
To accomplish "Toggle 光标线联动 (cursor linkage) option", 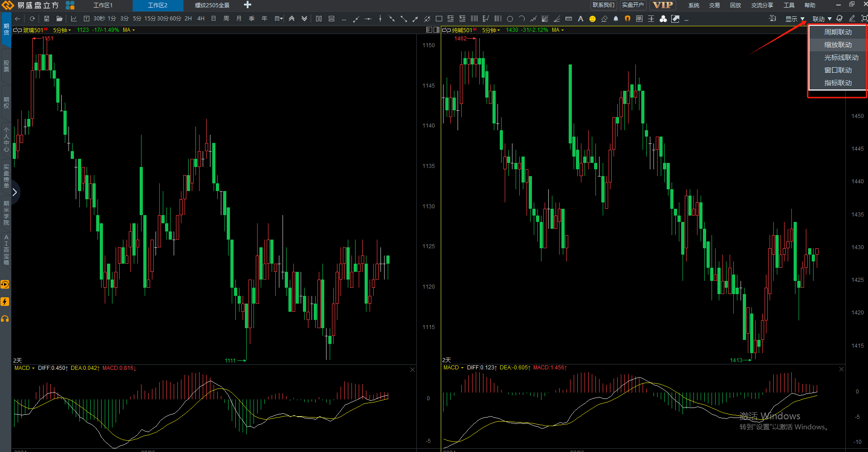I will point(838,58).
